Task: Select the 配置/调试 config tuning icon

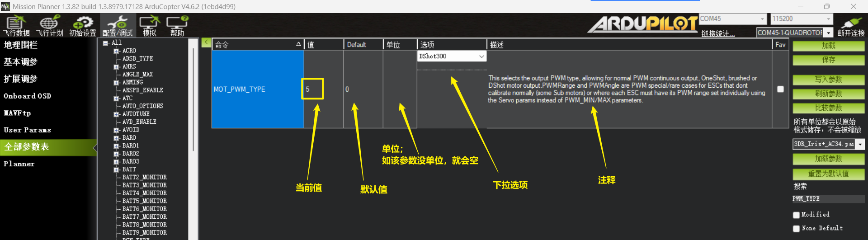Action: [x=118, y=25]
